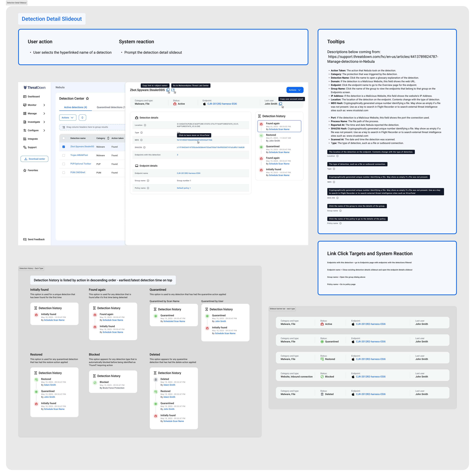
Task: Click the Go to Threat Lab Center icon
Action: click(x=173, y=90)
